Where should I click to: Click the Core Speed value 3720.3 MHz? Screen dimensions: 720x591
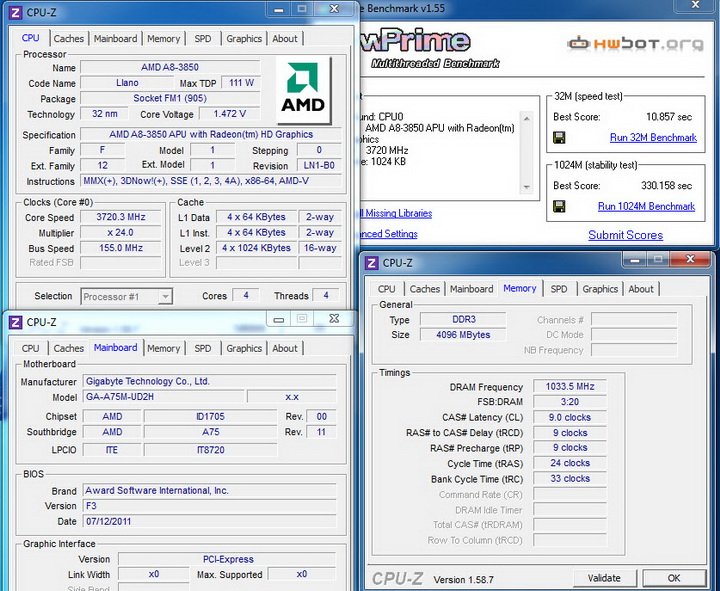tap(121, 217)
